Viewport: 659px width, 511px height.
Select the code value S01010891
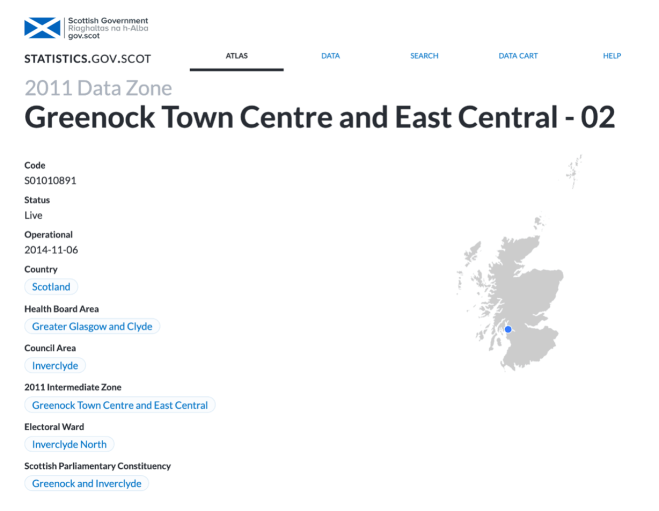pos(50,181)
